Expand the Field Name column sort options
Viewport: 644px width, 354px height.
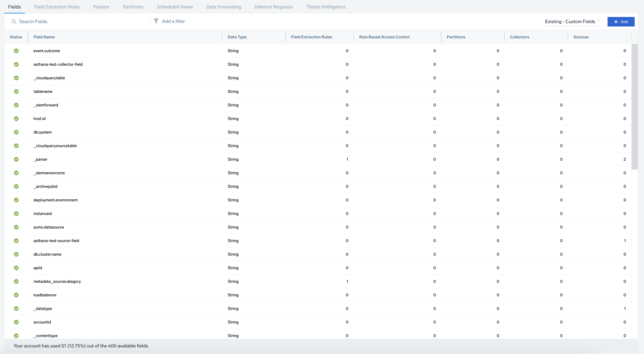44,37
